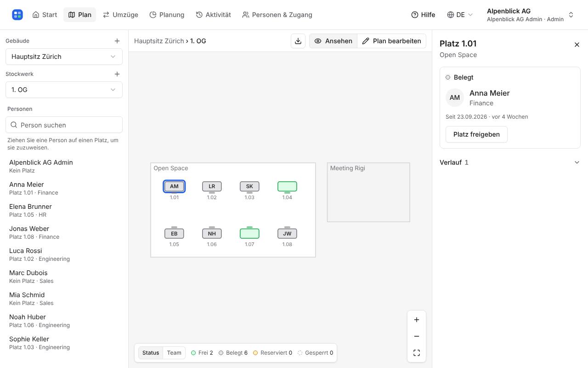Open the Aktivität tab
588x368 pixels.
point(213,15)
